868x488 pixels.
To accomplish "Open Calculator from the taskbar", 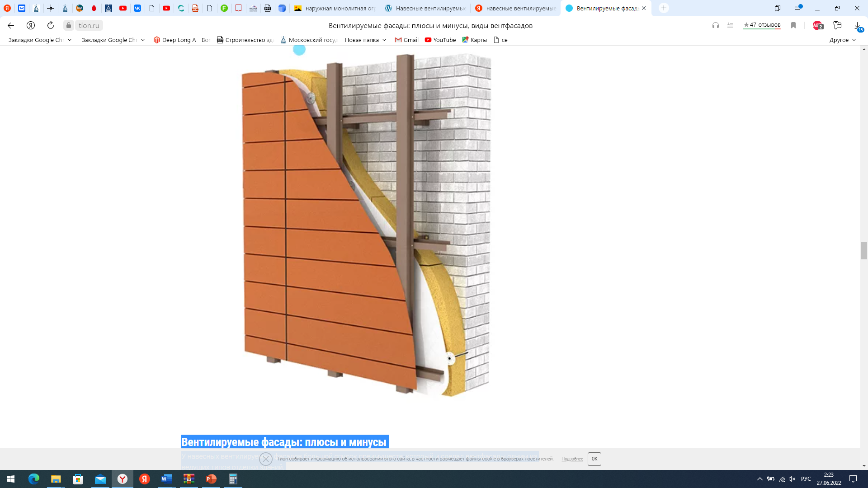I will pos(233,479).
